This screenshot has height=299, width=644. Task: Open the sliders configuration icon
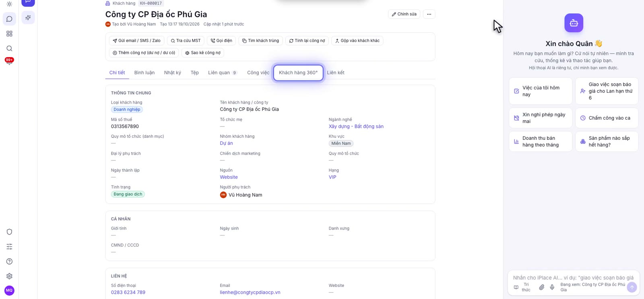(x=9, y=247)
